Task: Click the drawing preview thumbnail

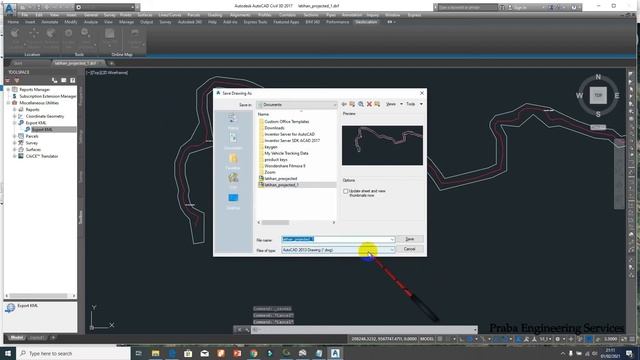Action: coord(382,145)
